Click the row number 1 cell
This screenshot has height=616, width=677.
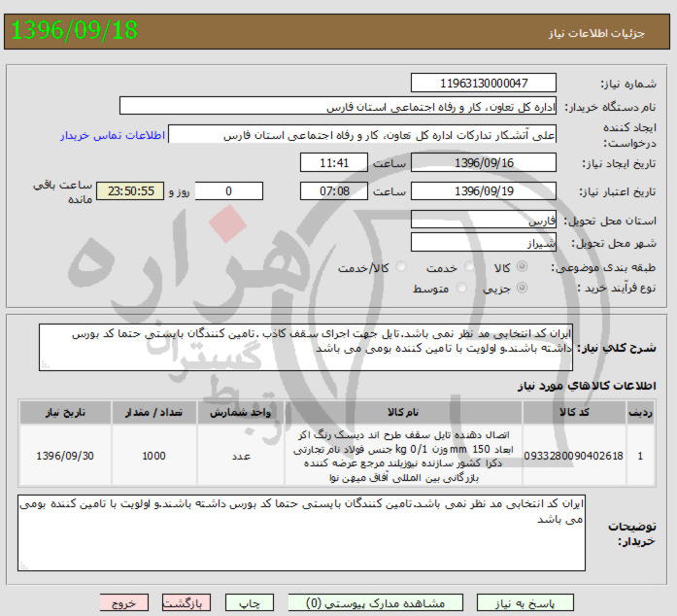click(x=640, y=456)
